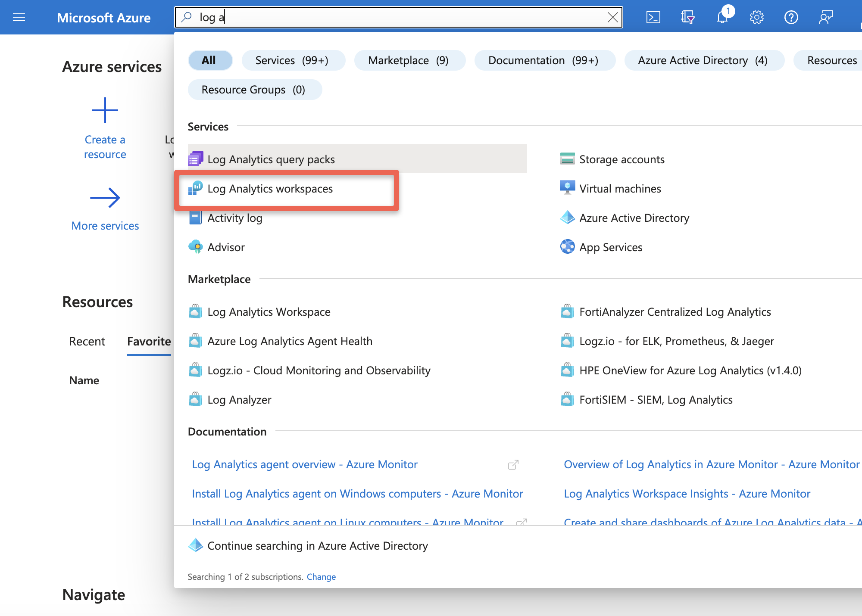Select the Virtual machines service

click(620, 188)
